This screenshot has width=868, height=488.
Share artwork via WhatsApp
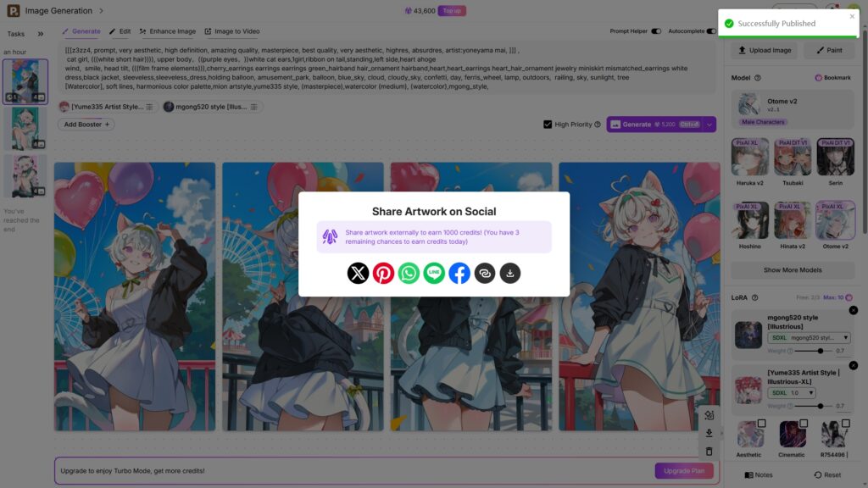point(409,273)
